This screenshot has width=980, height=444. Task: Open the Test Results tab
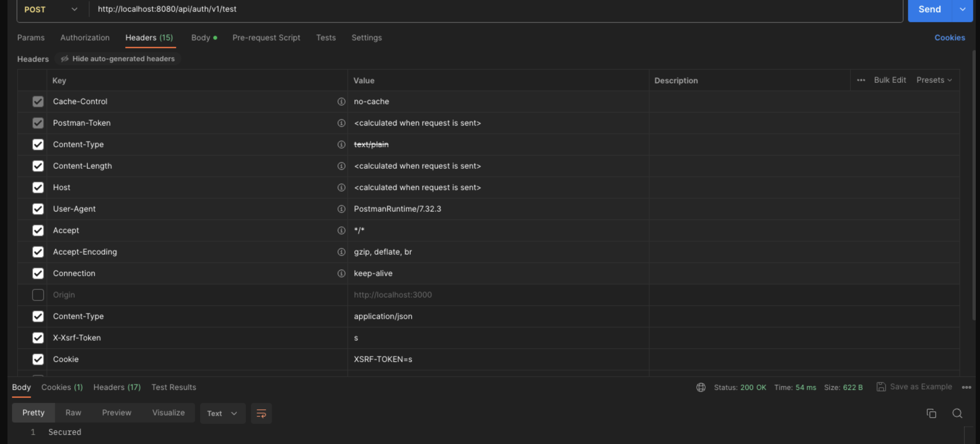[x=174, y=387]
